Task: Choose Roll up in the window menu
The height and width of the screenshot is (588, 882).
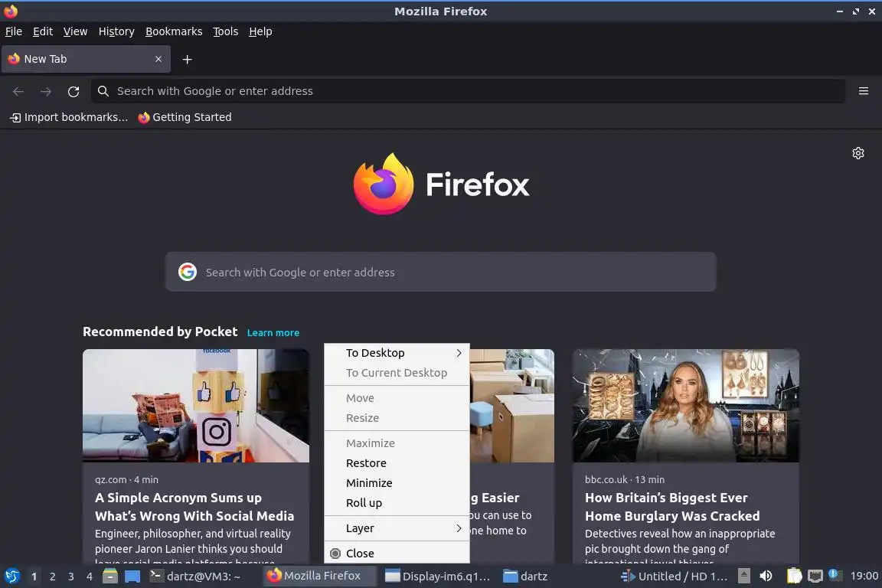Action: point(397,503)
